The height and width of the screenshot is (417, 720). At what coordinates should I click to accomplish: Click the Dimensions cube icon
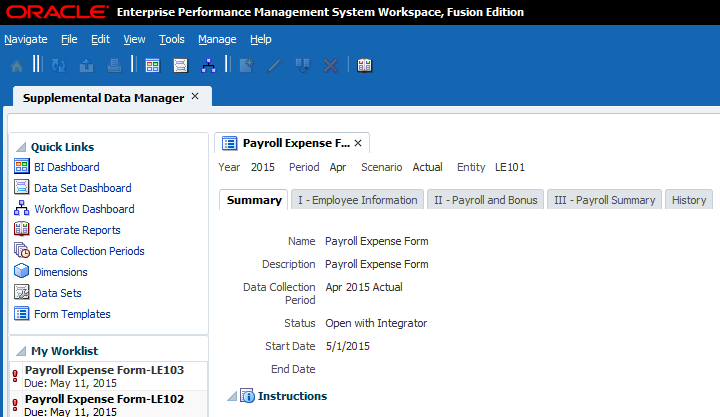[22, 271]
